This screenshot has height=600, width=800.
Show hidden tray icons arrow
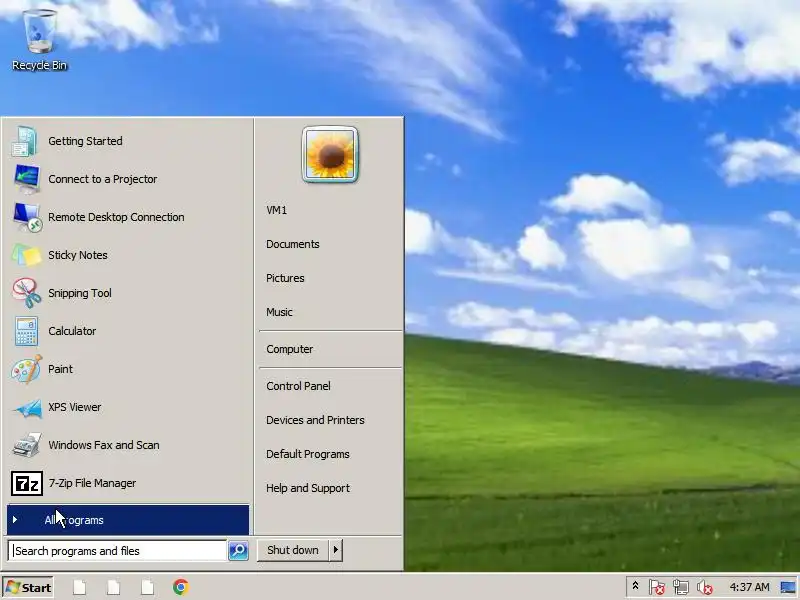[635, 586]
